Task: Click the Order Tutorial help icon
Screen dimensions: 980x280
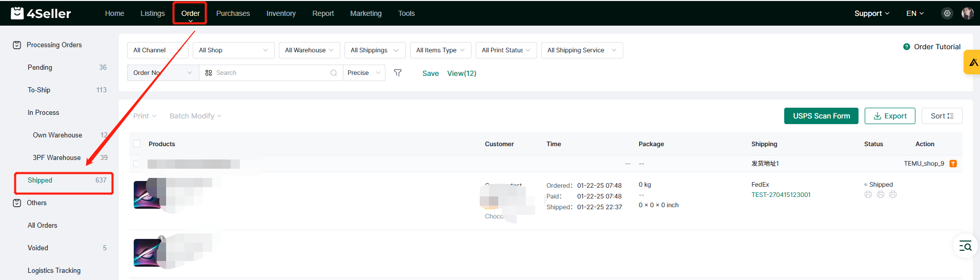Action: [x=906, y=47]
